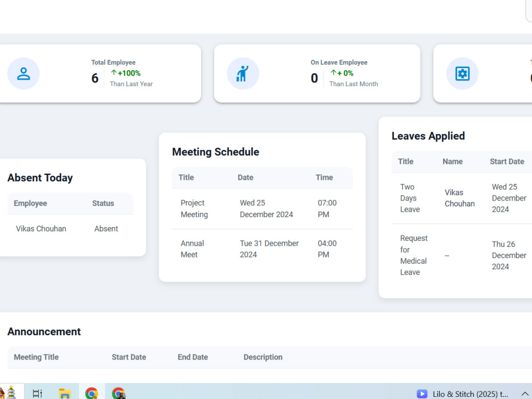The height and width of the screenshot is (399, 532).
Task: Click the Description column header
Action: pyautogui.click(x=263, y=358)
